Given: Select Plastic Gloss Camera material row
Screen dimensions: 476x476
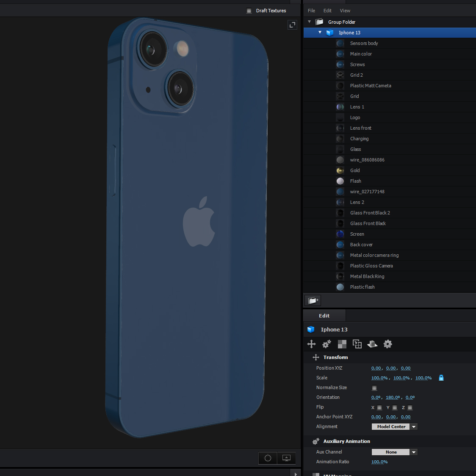Looking at the screenshot, I should [390, 266].
